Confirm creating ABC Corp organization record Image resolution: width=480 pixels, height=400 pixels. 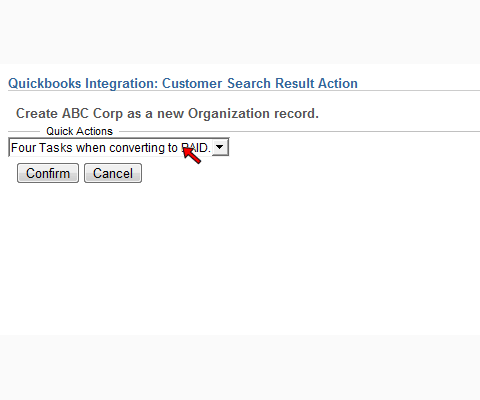(48, 173)
